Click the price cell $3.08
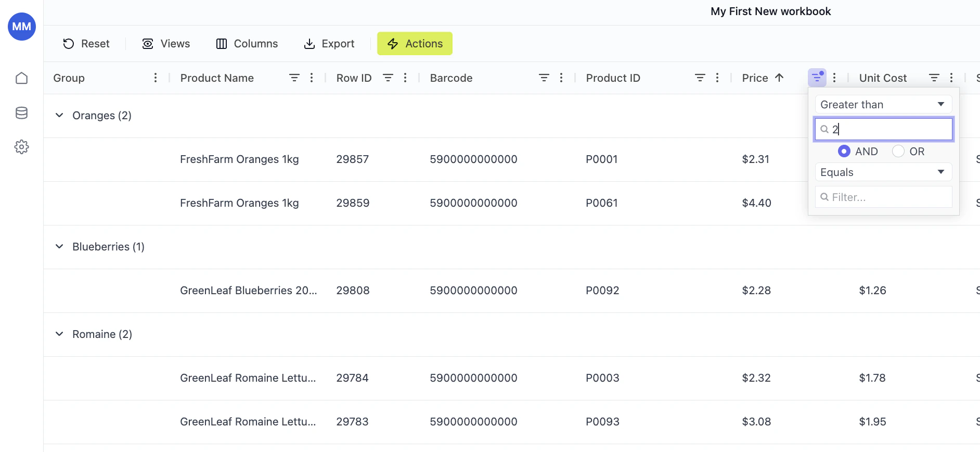Image resolution: width=980 pixels, height=452 pixels. [756, 422]
